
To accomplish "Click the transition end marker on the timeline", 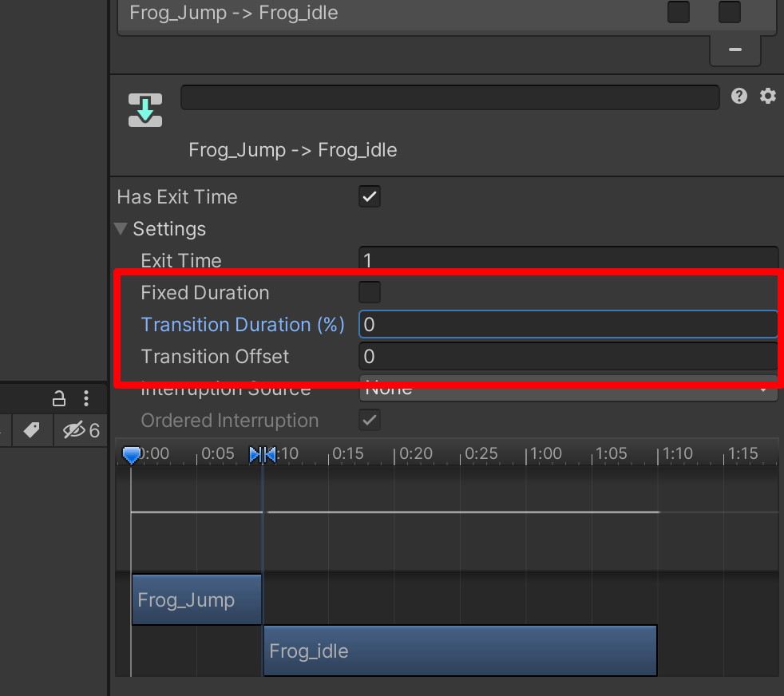I will [x=270, y=454].
